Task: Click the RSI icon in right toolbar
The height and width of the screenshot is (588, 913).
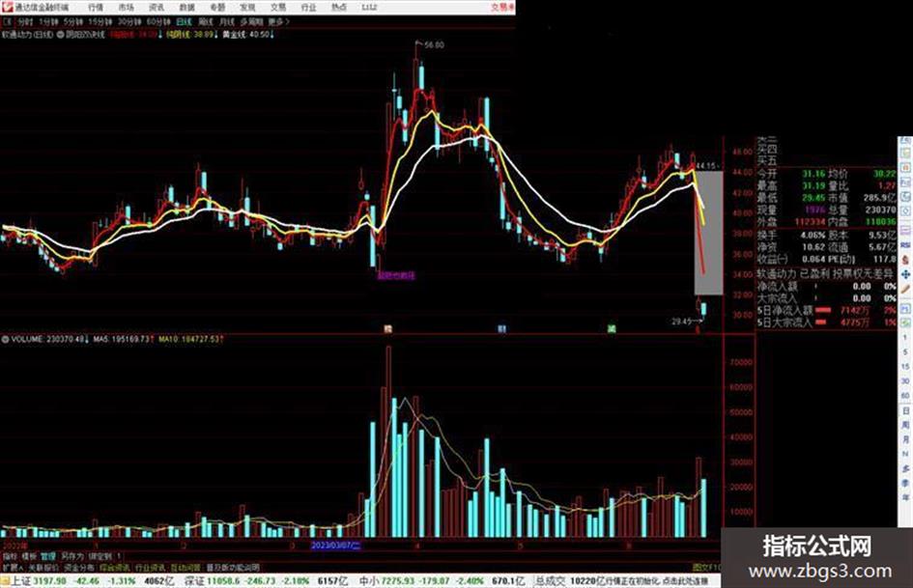Action: (x=905, y=245)
